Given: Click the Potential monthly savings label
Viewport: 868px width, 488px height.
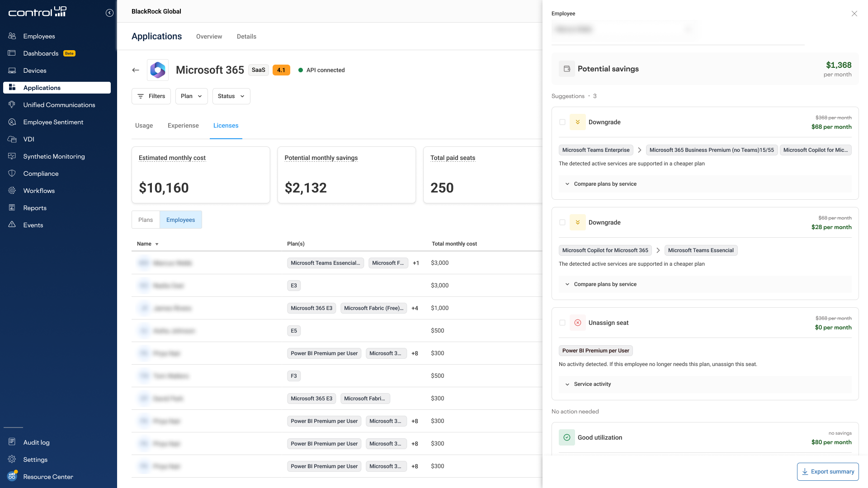Looking at the screenshot, I should click(x=321, y=158).
